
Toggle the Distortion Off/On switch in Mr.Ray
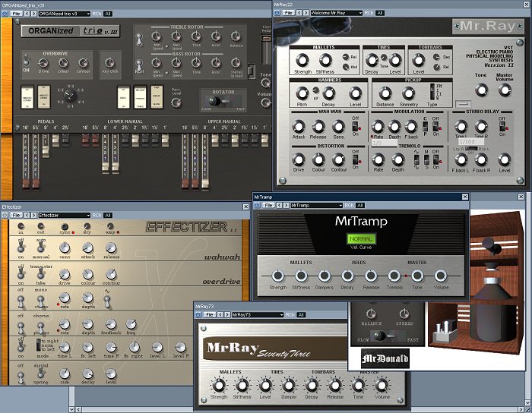(x=356, y=159)
